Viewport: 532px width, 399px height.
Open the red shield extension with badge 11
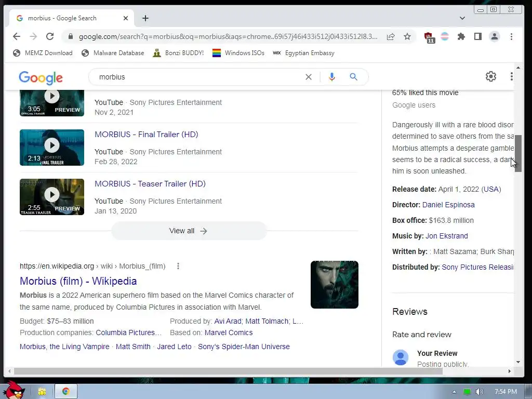pos(429,37)
